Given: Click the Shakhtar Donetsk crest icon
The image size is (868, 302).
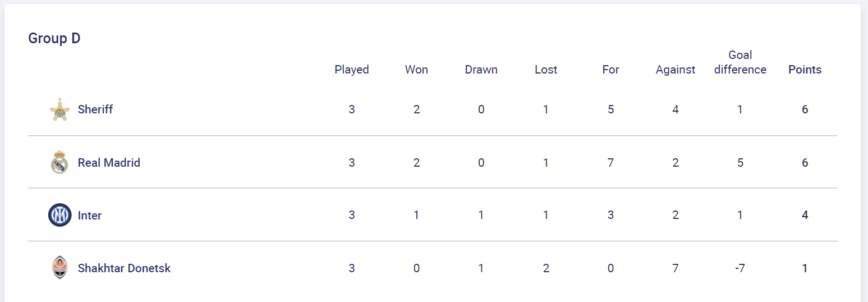Looking at the screenshot, I should click(59, 268).
